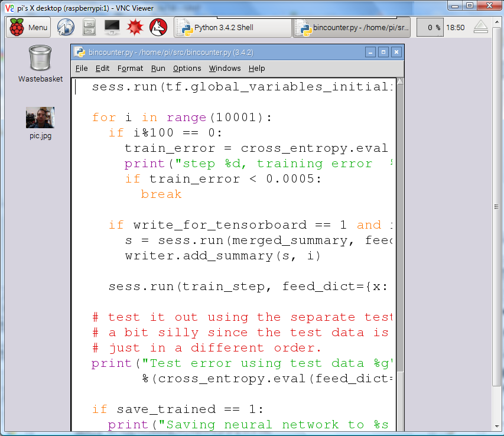Viewport: 504px width, 436px height.
Task: Switch to Python 3.4.2 Shell task
Action: [232, 27]
